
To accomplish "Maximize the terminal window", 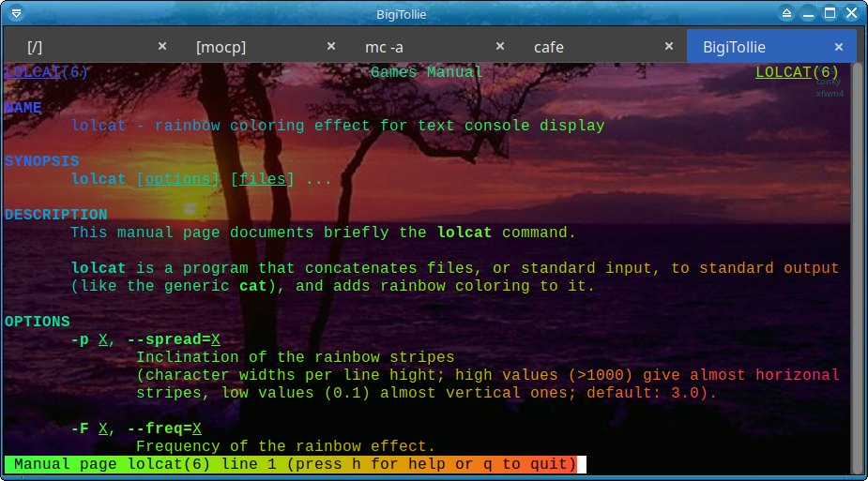I will (x=830, y=13).
